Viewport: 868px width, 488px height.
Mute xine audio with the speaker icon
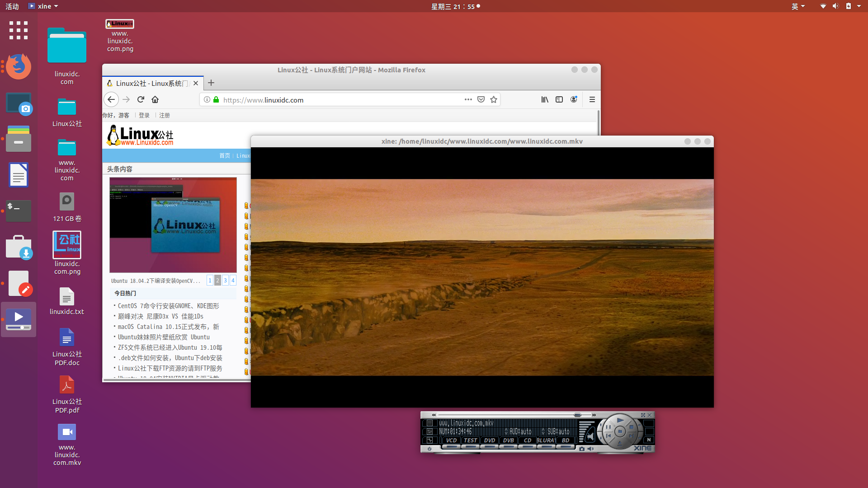coord(591,449)
